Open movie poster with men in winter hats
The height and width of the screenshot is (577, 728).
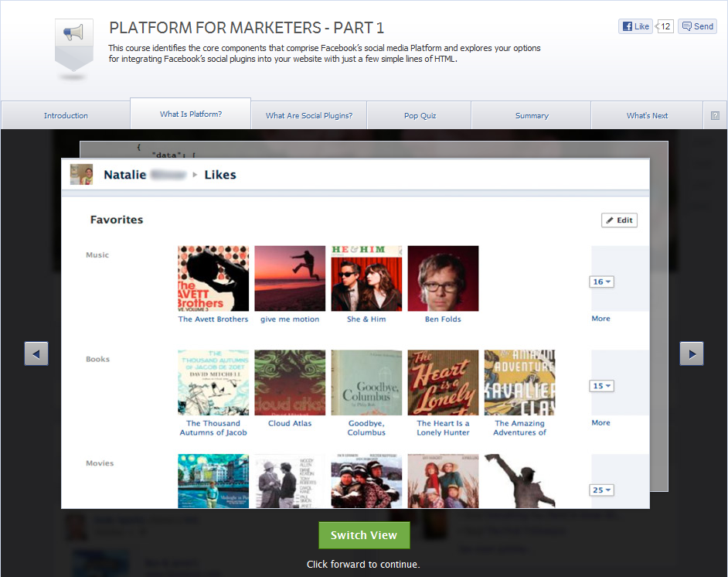click(x=366, y=481)
